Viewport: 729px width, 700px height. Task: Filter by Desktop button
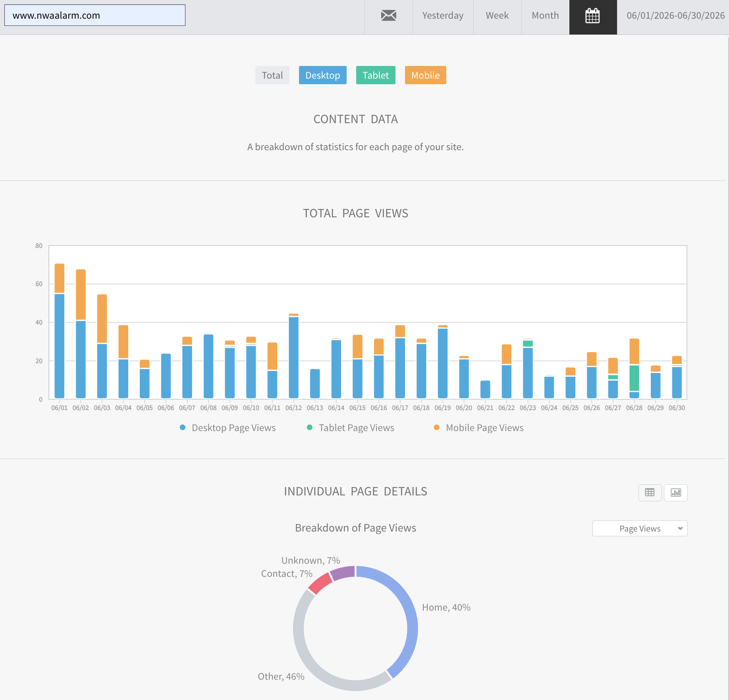point(323,75)
